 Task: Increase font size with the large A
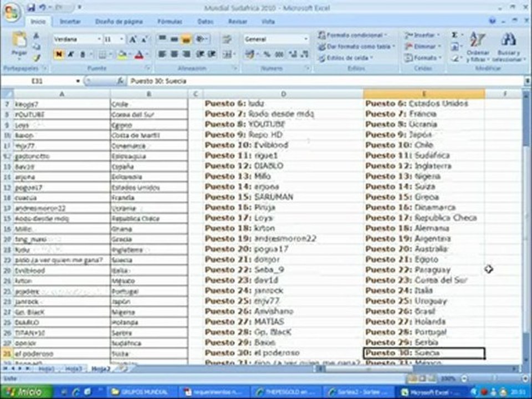132,40
